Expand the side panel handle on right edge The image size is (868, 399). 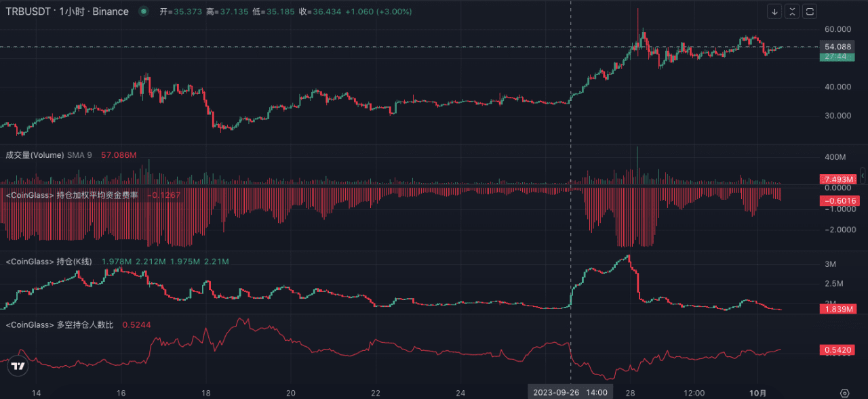863,175
